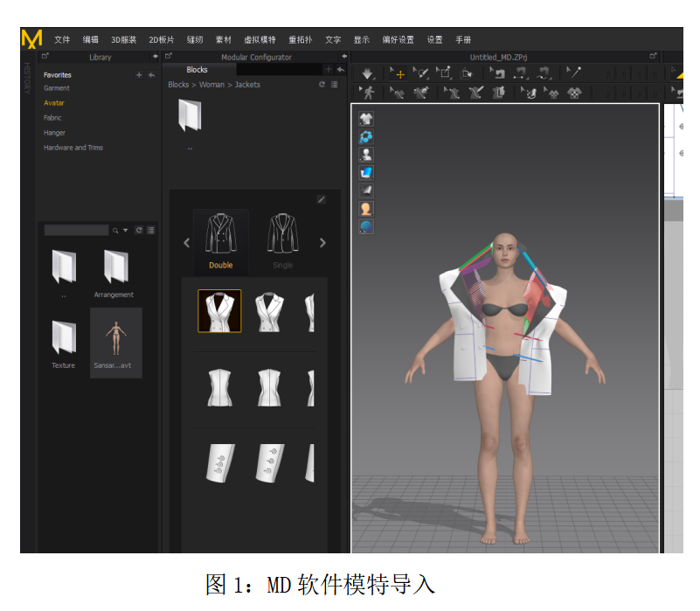Switch to the Blocks tab

coord(198,70)
